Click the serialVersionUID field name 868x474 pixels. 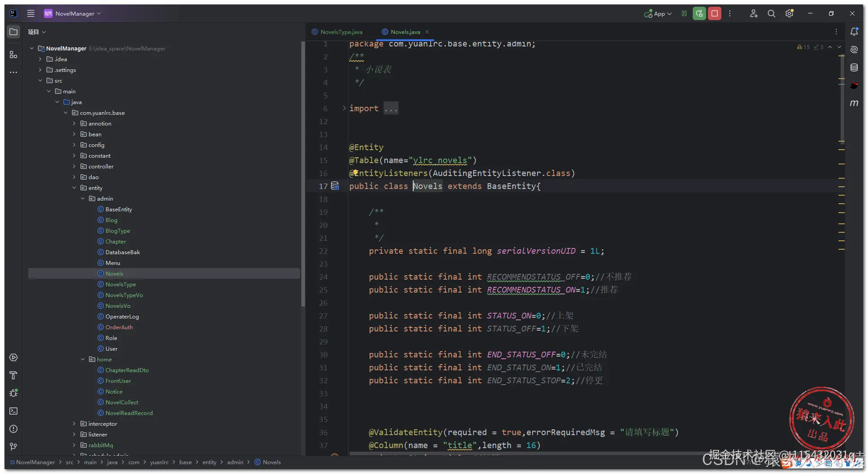pyautogui.click(x=536, y=251)
